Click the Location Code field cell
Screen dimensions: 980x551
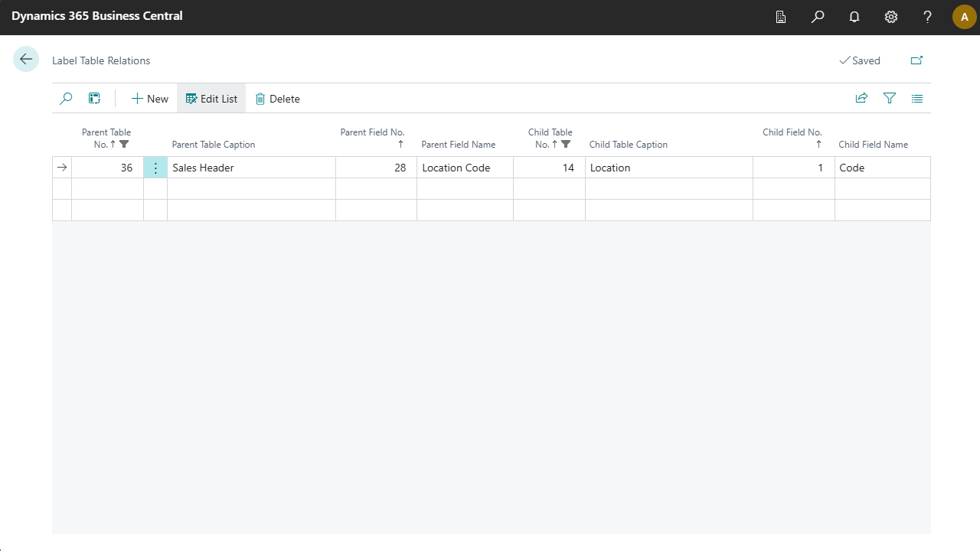point(464,168)
